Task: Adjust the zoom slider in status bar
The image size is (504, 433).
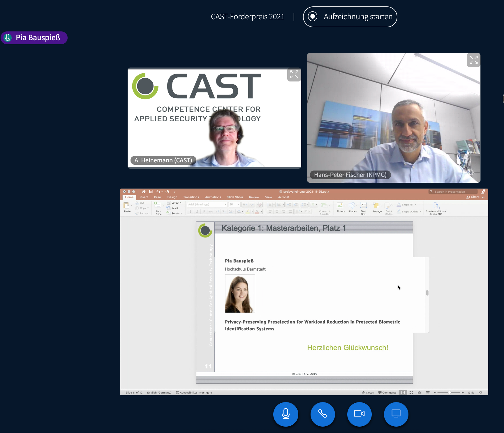Action: pyautogui.click(x=450, y=393)
